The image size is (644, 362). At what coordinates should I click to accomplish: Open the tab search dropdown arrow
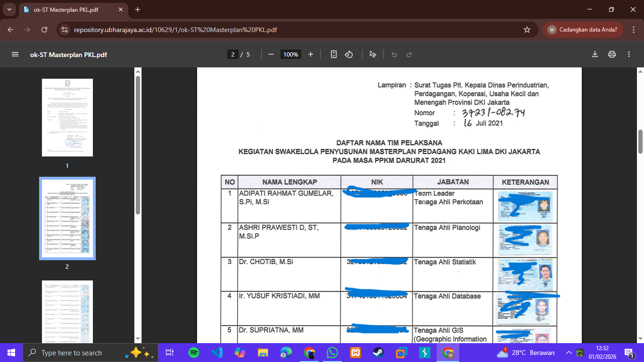tap(10, 9)
